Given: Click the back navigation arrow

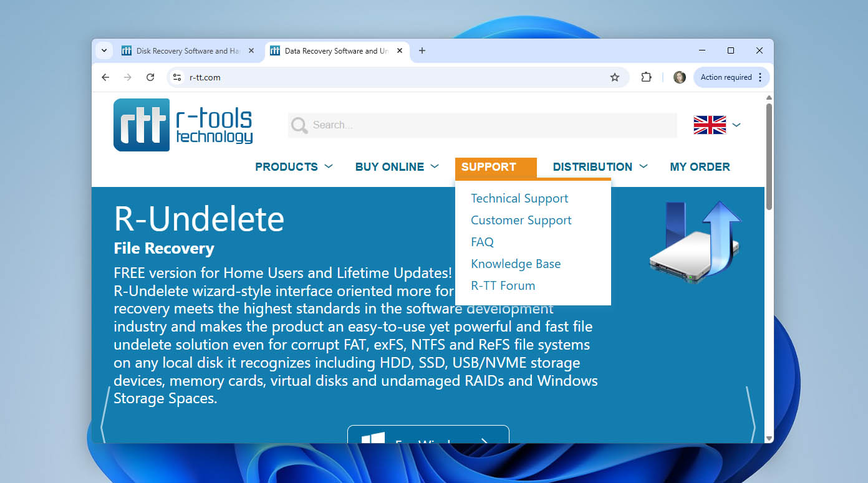Looking at the screenshot, I should pos(105,77).
